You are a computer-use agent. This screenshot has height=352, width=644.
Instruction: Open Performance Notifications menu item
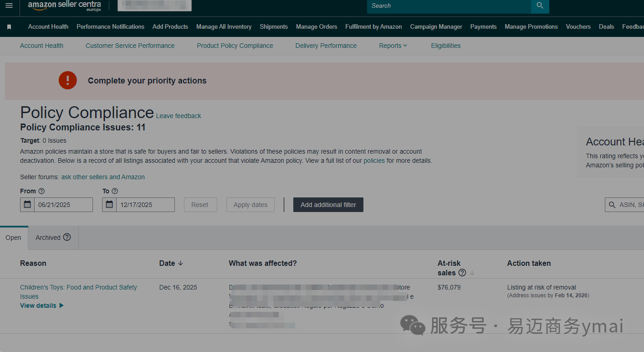click(110, 27)
